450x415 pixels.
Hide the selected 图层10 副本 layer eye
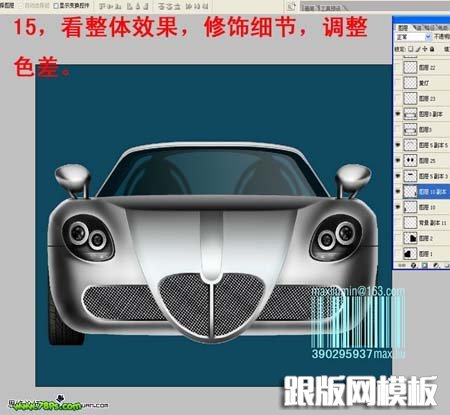397,192
